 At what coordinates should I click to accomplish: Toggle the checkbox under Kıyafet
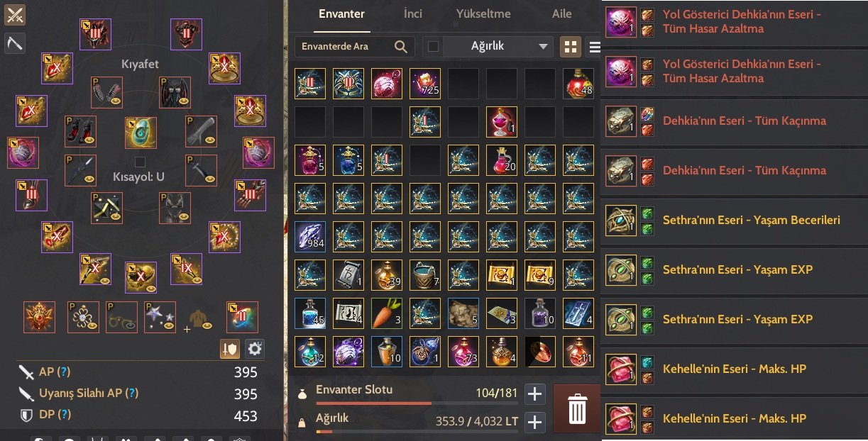pos(140,162)
